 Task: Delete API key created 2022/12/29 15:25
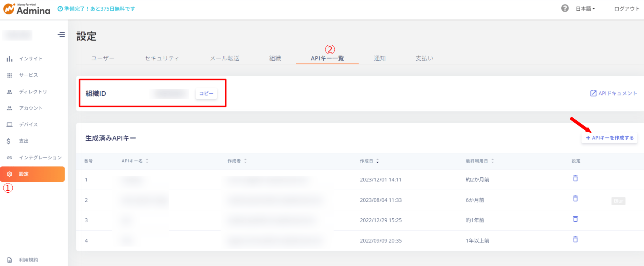(575, 219)
